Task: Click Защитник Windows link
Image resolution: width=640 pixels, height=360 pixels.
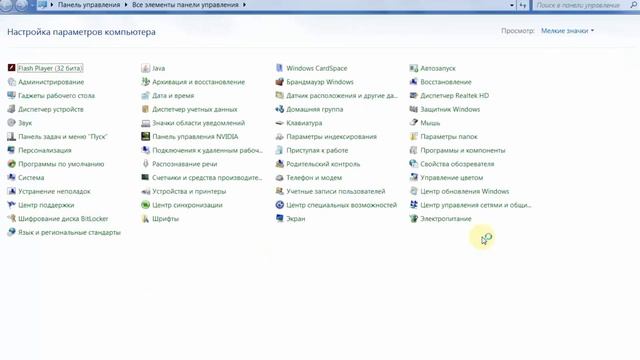Action: pyautogui.click(x=450, y=109)
